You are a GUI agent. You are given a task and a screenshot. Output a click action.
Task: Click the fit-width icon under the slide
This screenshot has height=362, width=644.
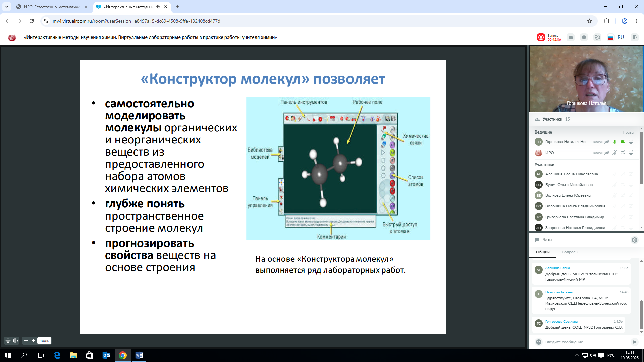pos(15,341)
